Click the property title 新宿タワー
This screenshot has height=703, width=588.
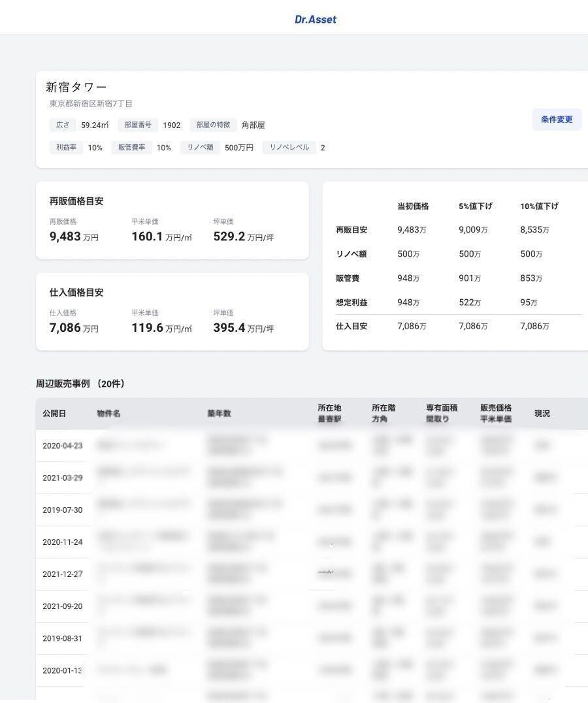coord(76,86)
